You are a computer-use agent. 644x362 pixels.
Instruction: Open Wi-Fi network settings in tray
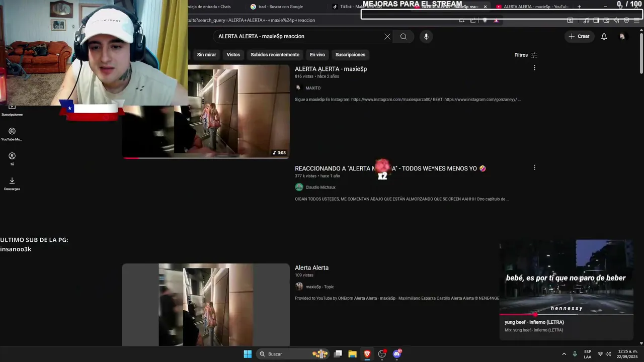(600, 354)
